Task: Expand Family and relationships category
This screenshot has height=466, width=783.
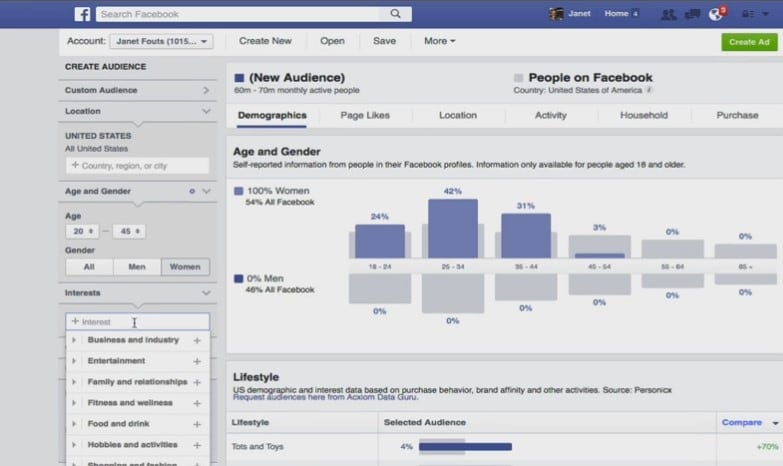Action: point(74,382)
